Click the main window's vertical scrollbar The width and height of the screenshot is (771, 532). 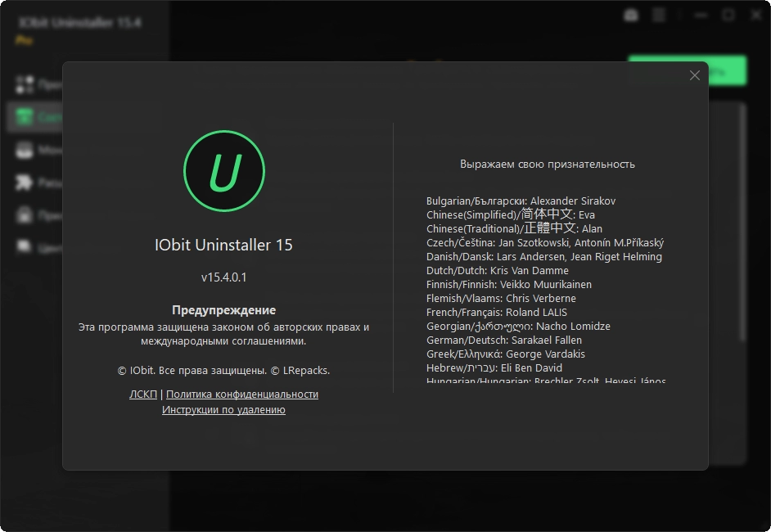pos(742,221)
